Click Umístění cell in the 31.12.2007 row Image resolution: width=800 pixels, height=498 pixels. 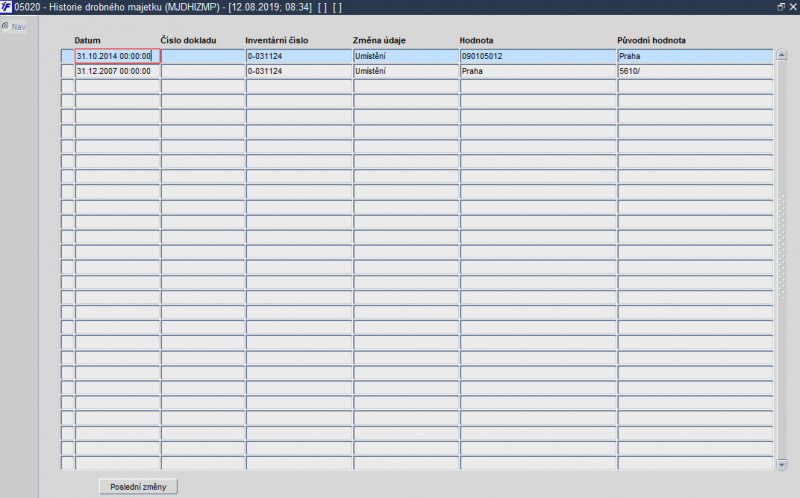point(406,71)
